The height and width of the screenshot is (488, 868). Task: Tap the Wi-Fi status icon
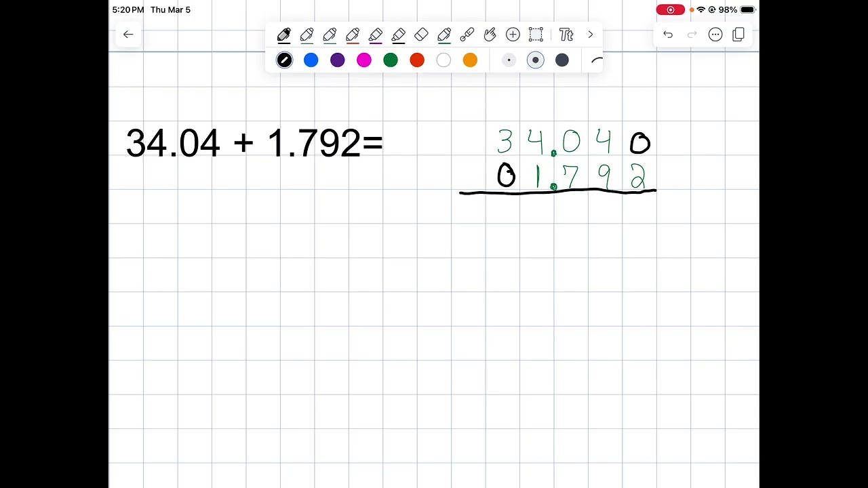pos(701,9)
